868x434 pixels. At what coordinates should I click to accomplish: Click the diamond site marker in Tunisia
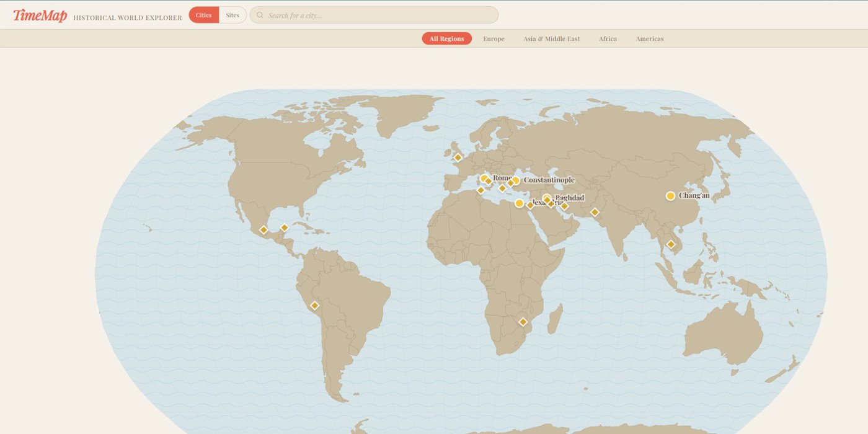click(480, 190)
